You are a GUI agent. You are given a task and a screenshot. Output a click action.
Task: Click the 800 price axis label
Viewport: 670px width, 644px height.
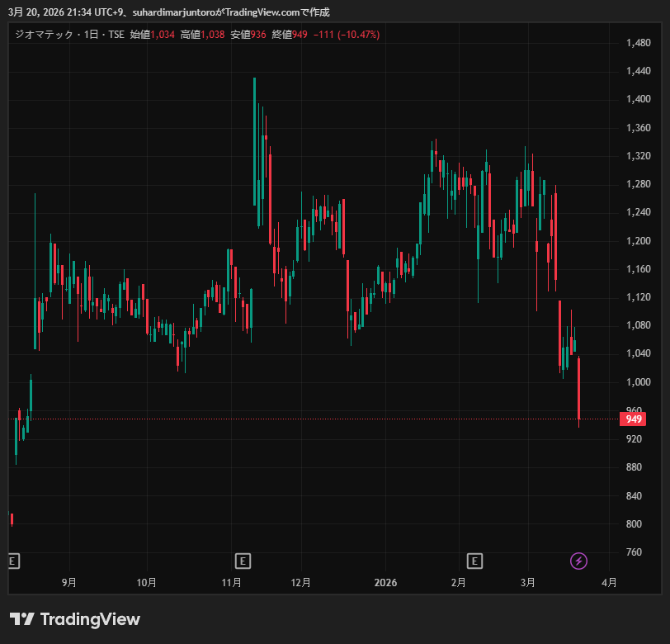coord(634,524)
